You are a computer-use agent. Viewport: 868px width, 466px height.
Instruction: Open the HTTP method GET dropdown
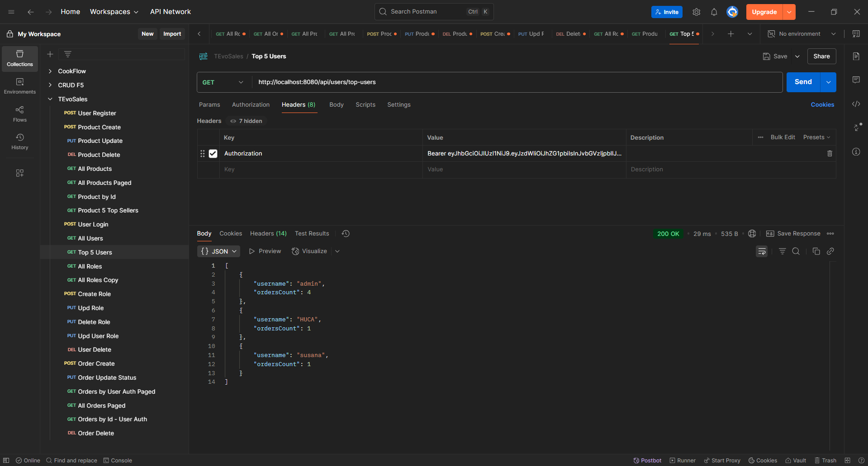click(223, 82)
